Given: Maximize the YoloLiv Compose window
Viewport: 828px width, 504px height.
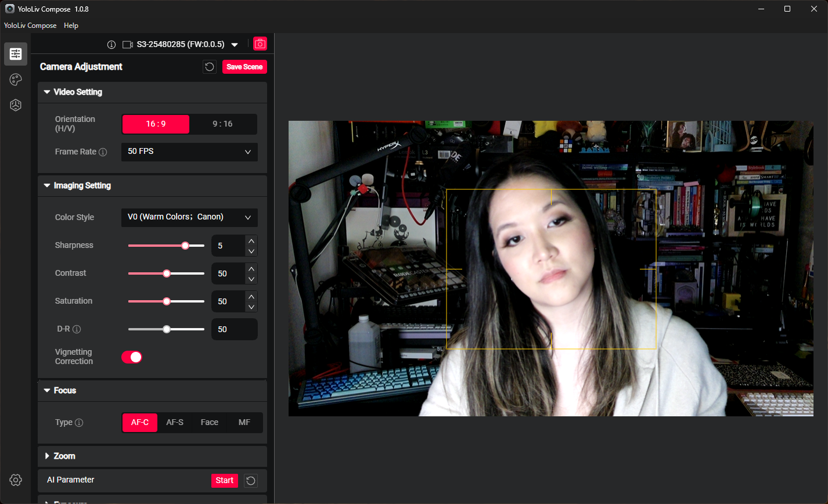Looking at the screenshot, I should [x=787, y=9].
